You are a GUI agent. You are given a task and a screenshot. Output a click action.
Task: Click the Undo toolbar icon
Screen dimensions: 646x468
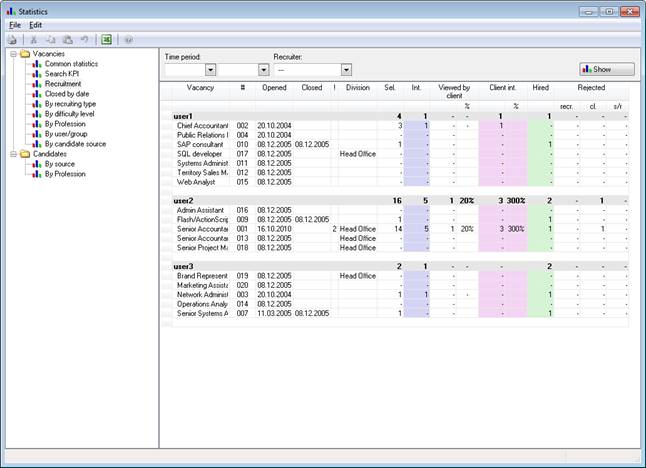(x=84, y=40)
